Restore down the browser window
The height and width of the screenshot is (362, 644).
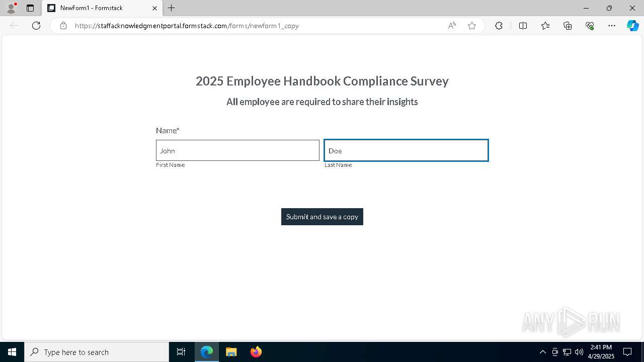[609, 8]
